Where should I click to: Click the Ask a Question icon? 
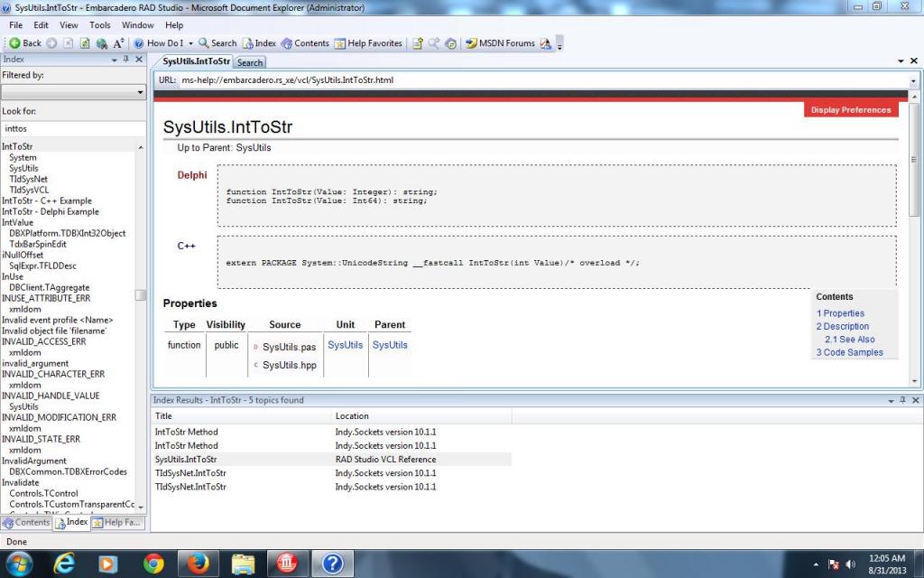(x=546, y=43)
